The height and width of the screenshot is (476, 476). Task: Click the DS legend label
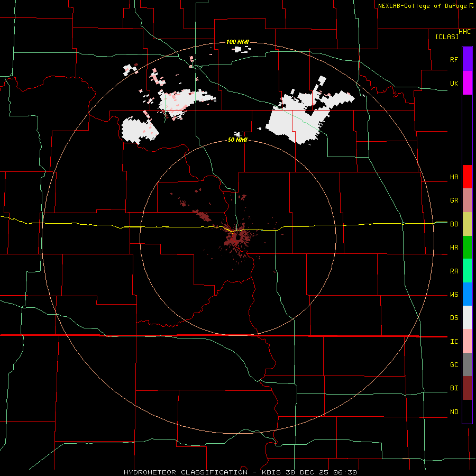(454, 318)
